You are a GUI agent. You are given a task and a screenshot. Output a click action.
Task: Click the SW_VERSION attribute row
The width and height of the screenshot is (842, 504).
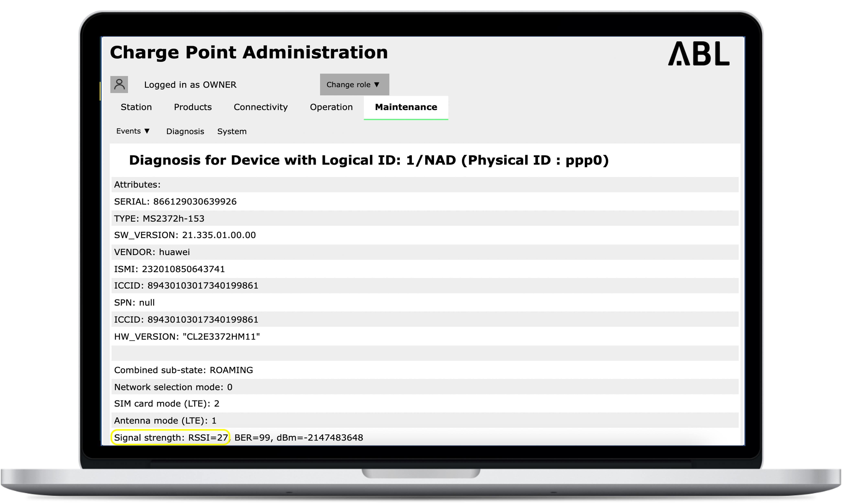coord(185,235)
